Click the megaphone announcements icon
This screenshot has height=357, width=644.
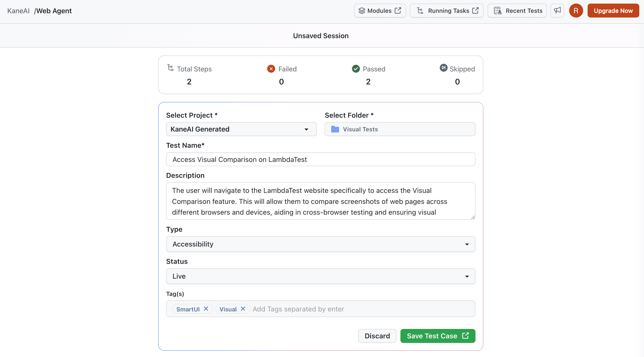coord(557,11)
